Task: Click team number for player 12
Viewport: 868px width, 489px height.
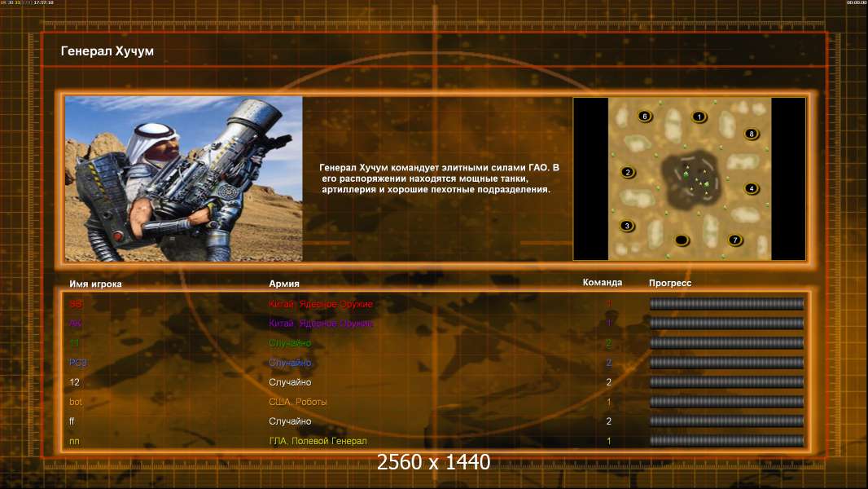Action: point(609,382)
